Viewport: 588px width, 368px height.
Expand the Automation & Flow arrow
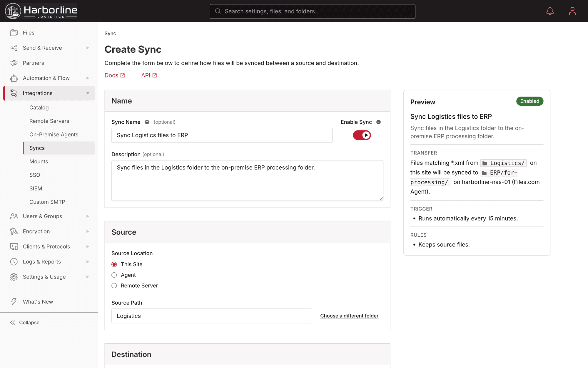88,78
